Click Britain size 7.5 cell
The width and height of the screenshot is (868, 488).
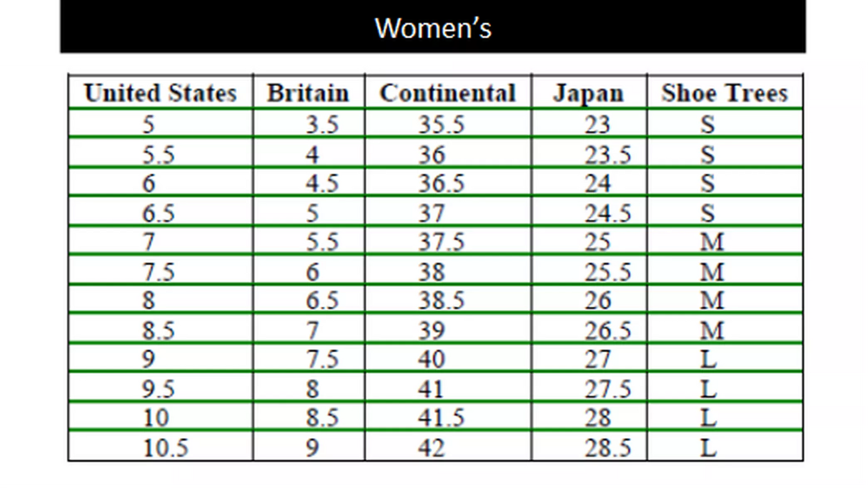pyautogui.click(x=322, y=359)
